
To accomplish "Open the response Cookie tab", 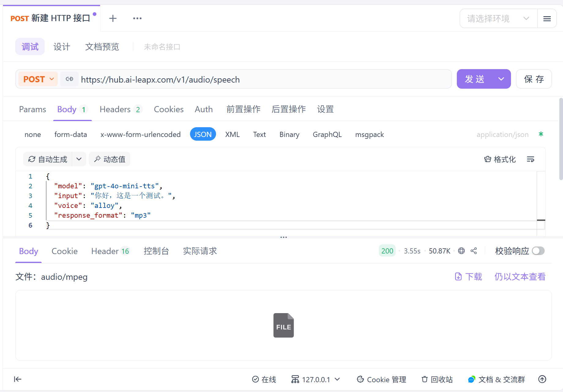I will (x=65, y=251).
